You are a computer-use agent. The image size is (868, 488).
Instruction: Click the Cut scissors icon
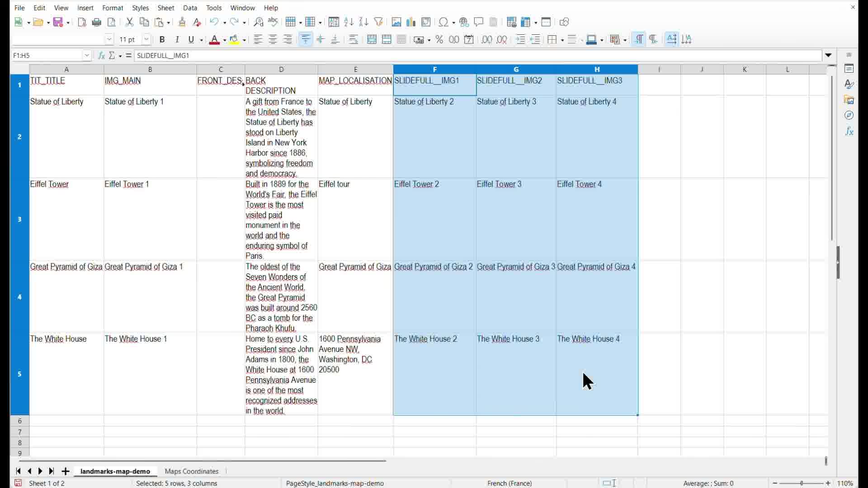130,22
